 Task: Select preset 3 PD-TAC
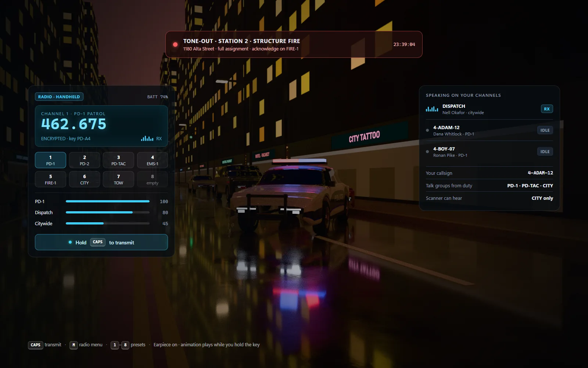[118, 160]
